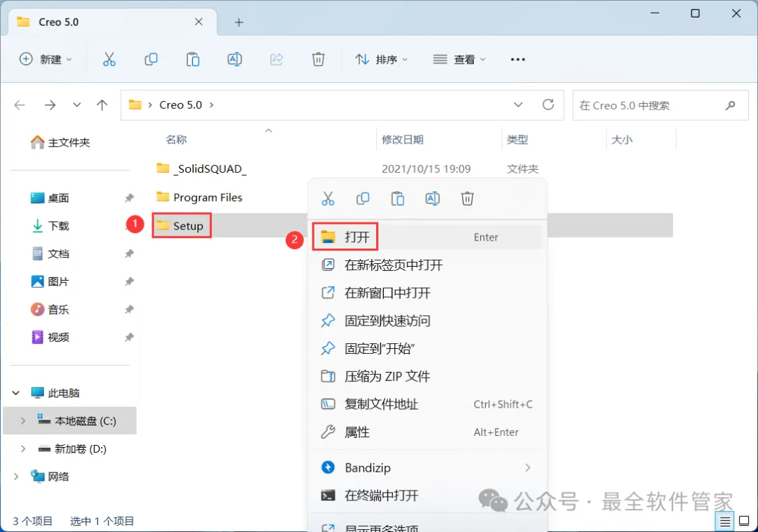Add a new tab with plus button
Viewport: 758px width, 532px height.
(x=239, y=22)
